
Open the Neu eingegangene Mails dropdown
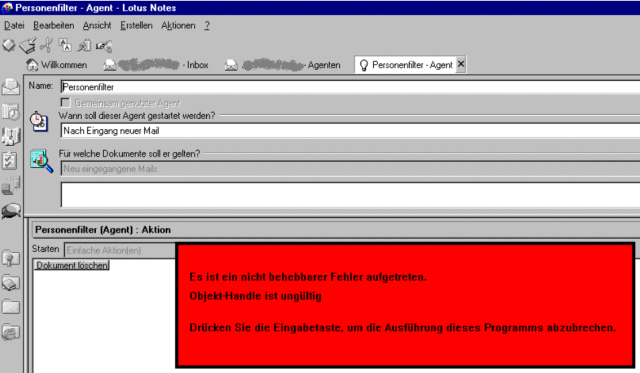[350, 169]
